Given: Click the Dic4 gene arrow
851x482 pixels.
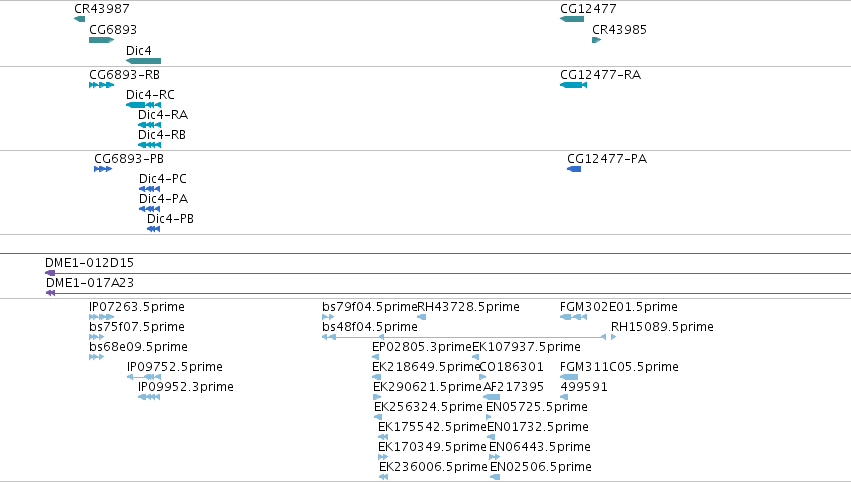Looking at the screenshot, I should (x=143, y=61).
